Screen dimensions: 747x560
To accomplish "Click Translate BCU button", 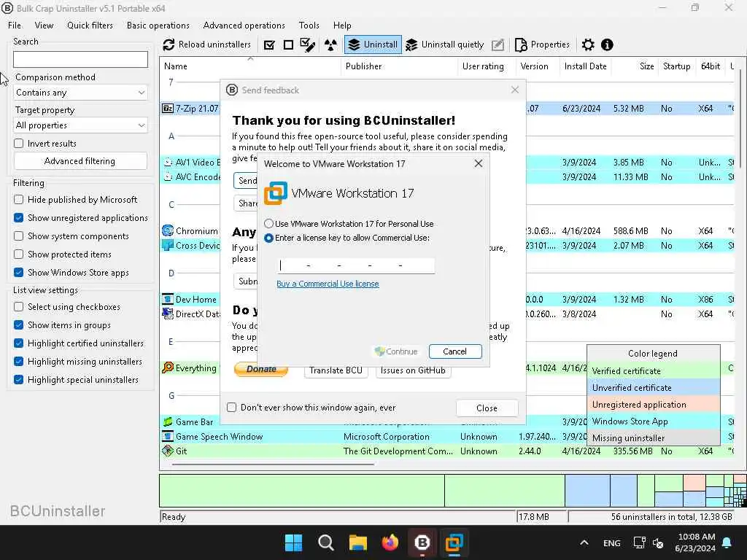I will click(336, 370).
